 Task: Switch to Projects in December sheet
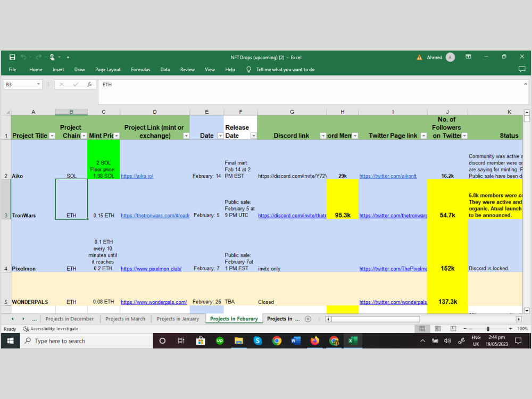click(x=70, y=319)
